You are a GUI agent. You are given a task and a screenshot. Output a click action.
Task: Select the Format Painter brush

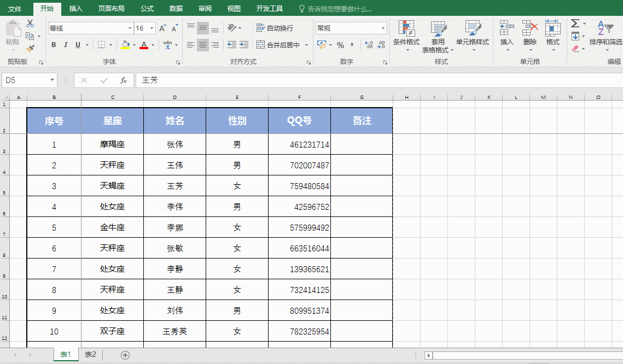pyautogui.click(x=30, y=48)
